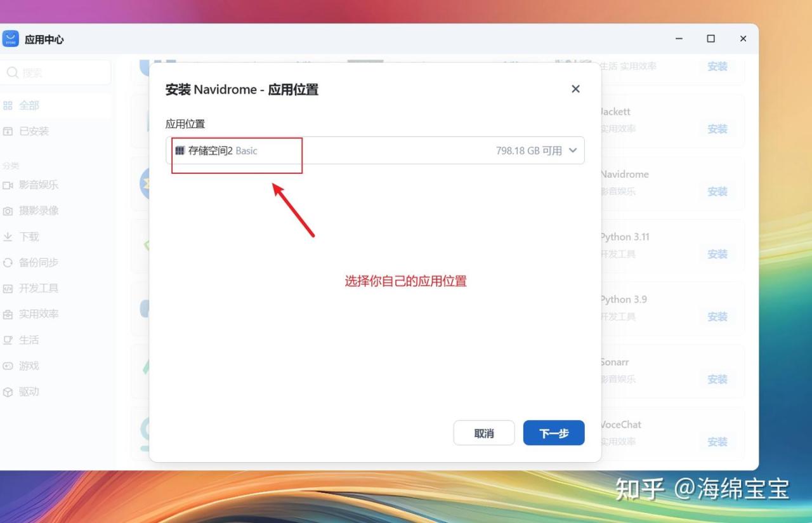The height and width of the screenshot is (523, 812).
Task: Open the 驱动 category
Action: pyautogui.click(x=56, y=392)
